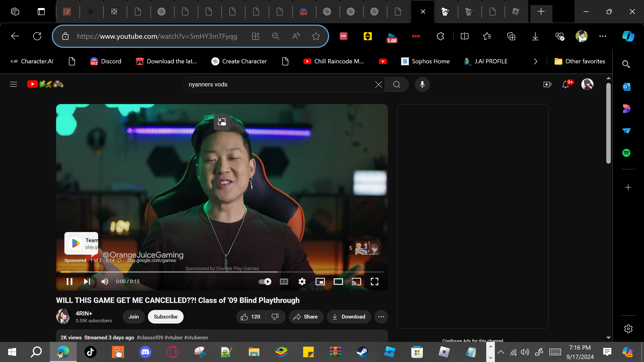Expand more actions three-dot menu
The height and width of the screenshot is (362, 644).
[381, 317]
